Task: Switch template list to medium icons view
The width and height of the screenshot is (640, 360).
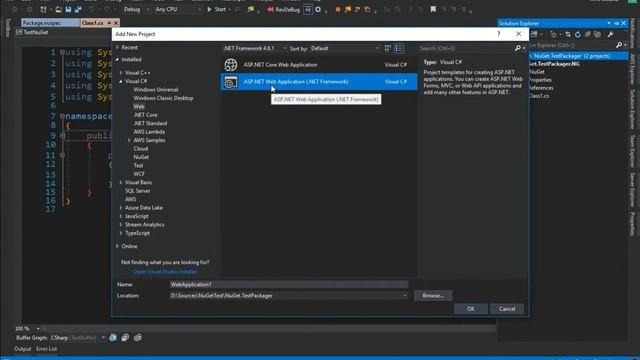Action: [x=388, y=48]
